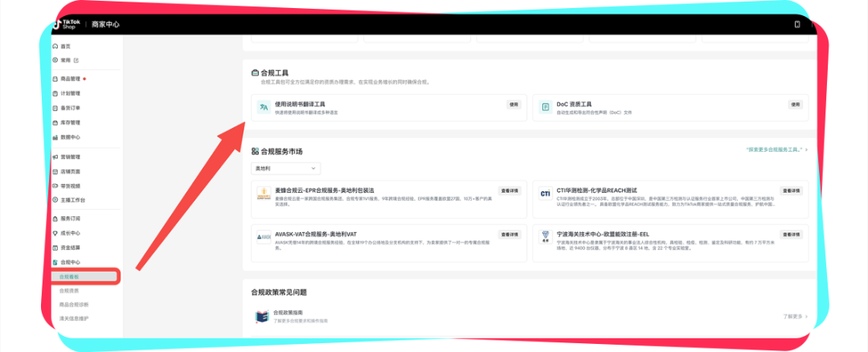Screen dimensions: 868x352
Task: Open 商品合规诊断 submenu item
Action: [74, 305]
